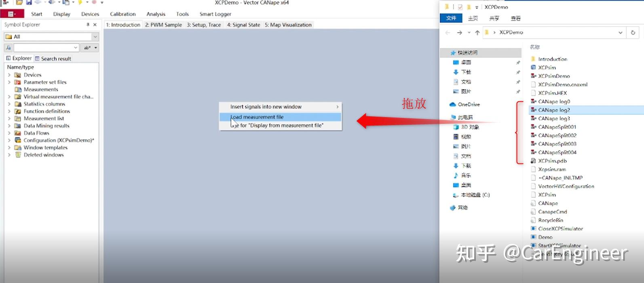Expand the Virtual measurement file channels node
The width and height of the screenshot is (644, 283).
pyautogui.click(x=9, y=96)
